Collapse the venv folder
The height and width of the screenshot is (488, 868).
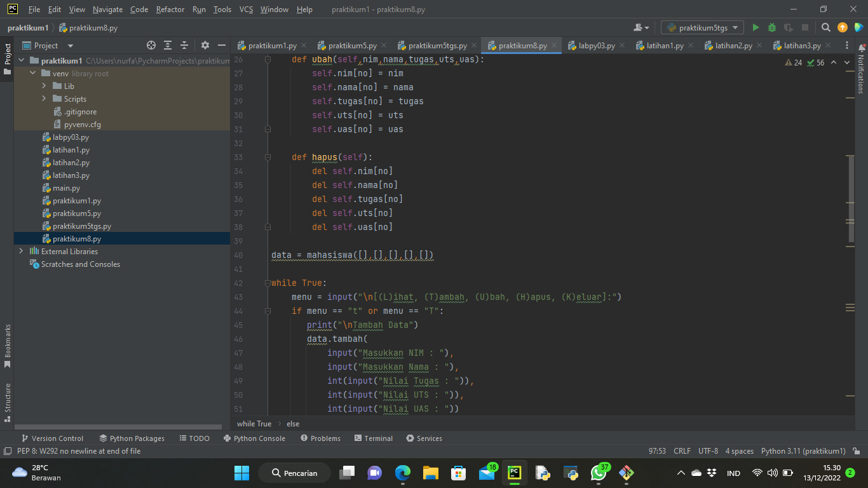click(33, 74)
